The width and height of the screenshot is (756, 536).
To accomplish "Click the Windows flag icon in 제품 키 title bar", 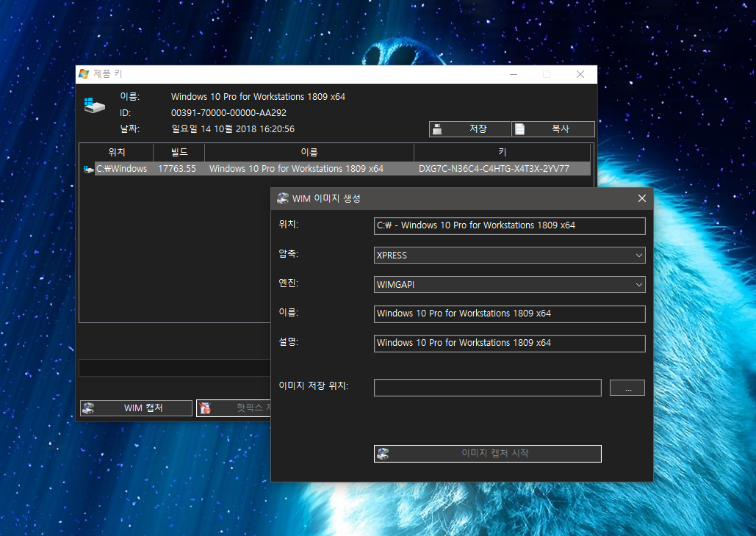I will pos(84,73).
